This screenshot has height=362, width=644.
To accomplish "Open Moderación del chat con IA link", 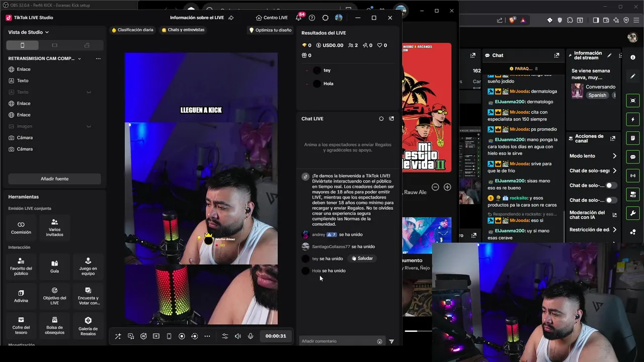I will tap(614, 215).
